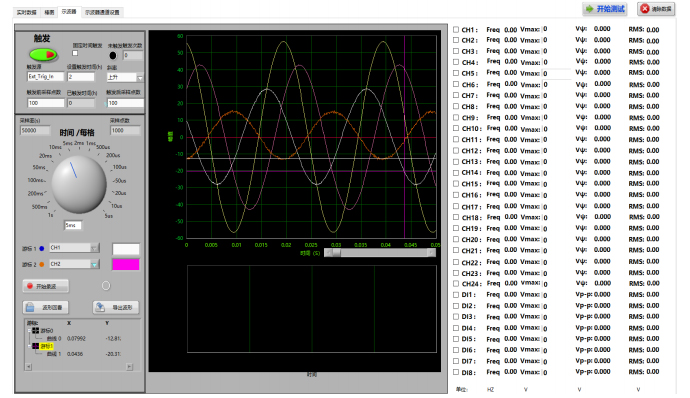Click the green arrow start test button
The image size is (690, 398).
tap(605, 9)
